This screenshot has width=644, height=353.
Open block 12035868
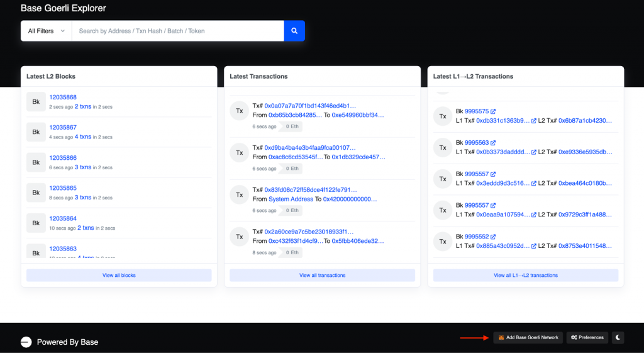pos(63,97)
